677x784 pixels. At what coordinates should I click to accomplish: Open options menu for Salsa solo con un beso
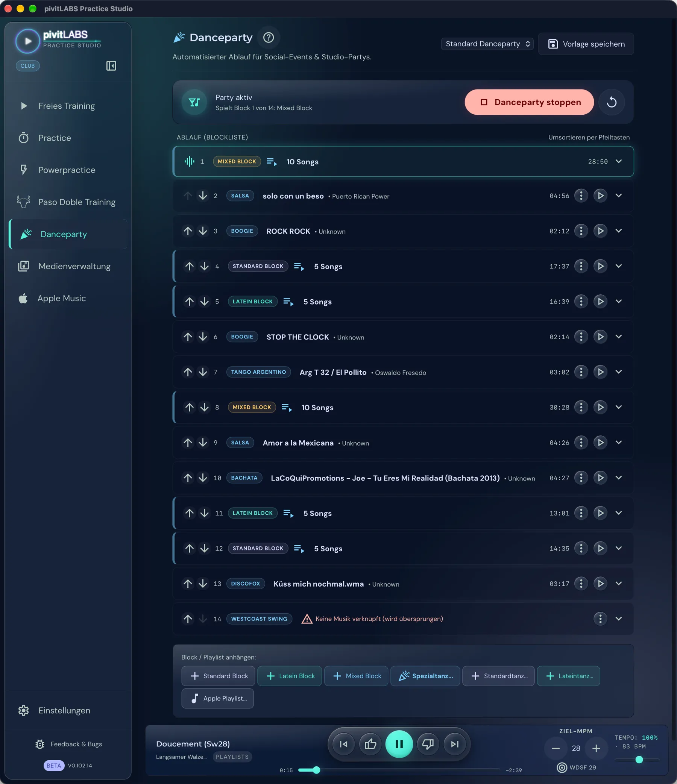pyautogui.click(x=581, y=196)
